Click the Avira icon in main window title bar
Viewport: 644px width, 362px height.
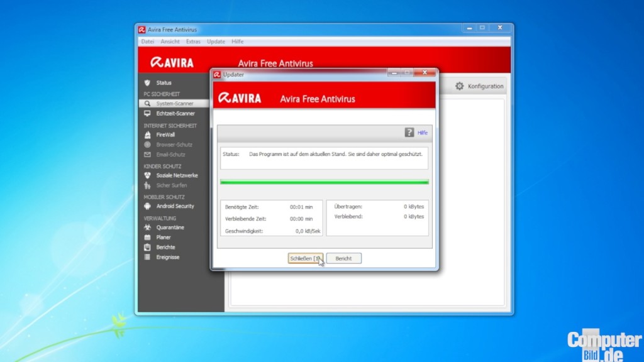point(142,30)
